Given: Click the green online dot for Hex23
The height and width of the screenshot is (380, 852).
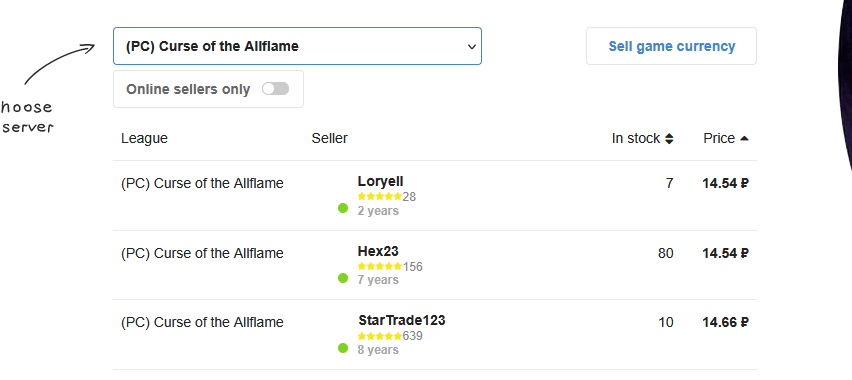Looking at the screenshot, I should point(343,278).
